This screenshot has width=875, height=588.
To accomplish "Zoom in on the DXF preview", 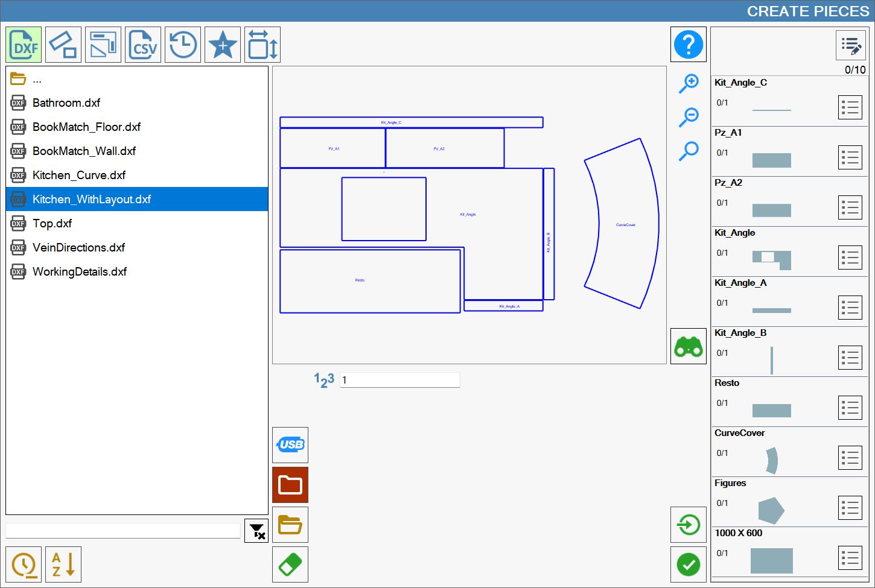I will coord(689,83).
